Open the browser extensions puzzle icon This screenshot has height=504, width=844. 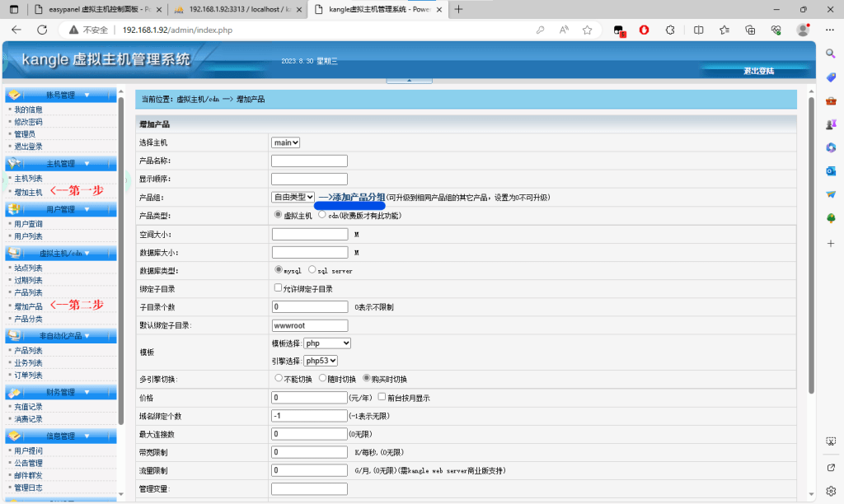(x=670, y=30)
